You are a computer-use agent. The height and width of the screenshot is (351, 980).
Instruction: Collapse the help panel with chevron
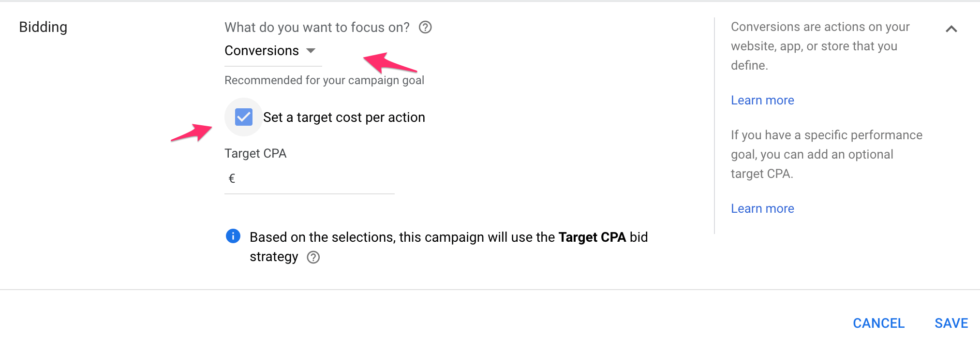click(x=951, y=29)
